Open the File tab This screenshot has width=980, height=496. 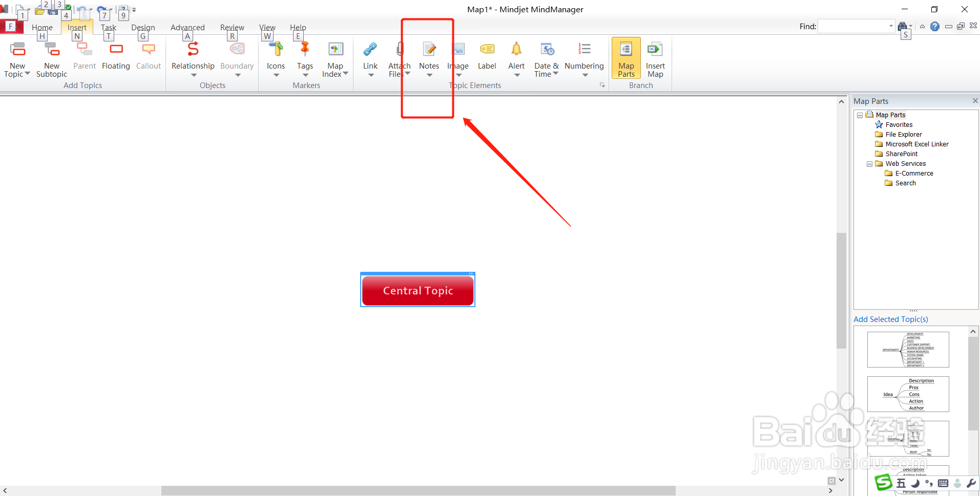tap(11, 27)
